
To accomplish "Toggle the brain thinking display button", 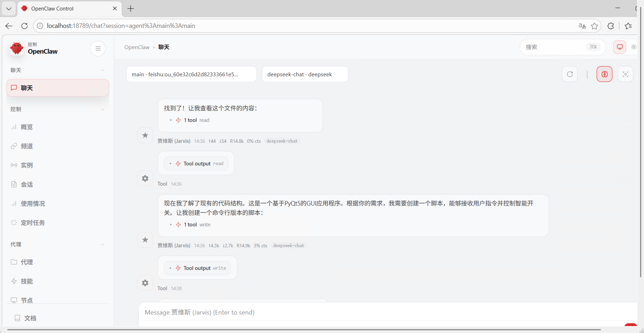I will pos(605,74).
